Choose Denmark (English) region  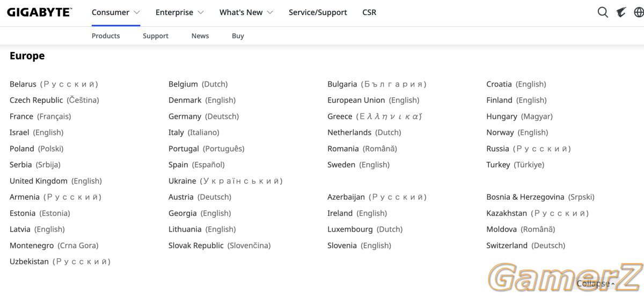click(x=202, y=100)
